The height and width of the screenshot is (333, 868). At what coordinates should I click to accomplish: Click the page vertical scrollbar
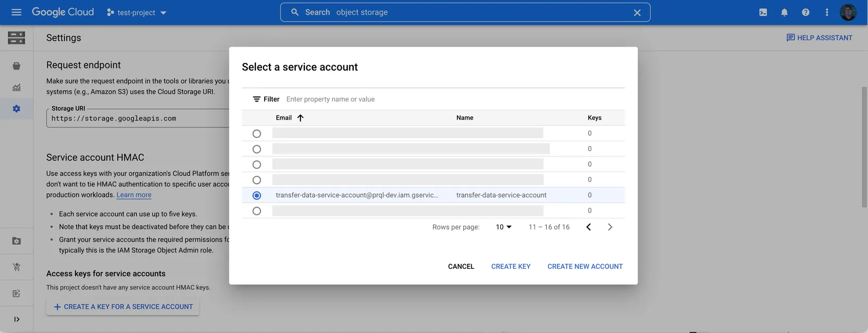coord(864,147)
